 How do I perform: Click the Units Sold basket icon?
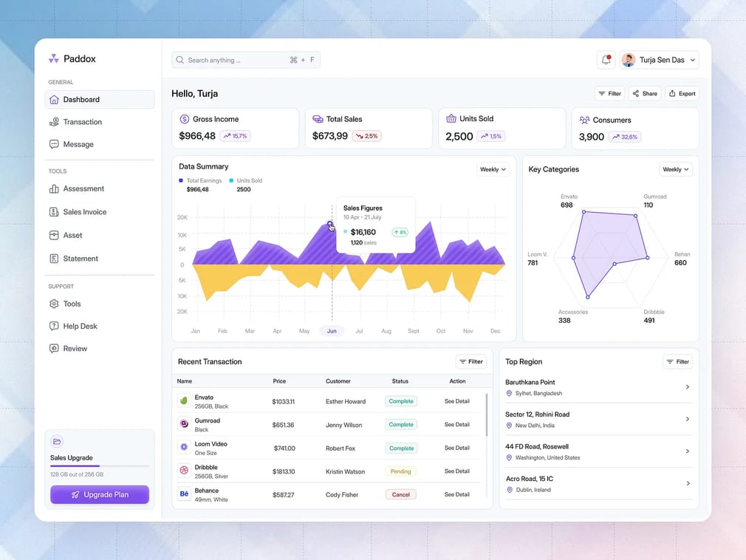tap(451, 118)
